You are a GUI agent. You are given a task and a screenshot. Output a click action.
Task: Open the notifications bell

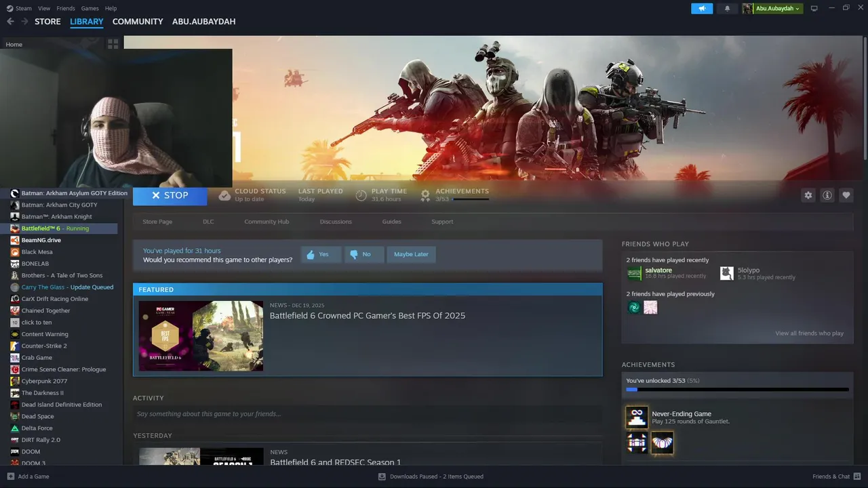(x=727, y=8)
